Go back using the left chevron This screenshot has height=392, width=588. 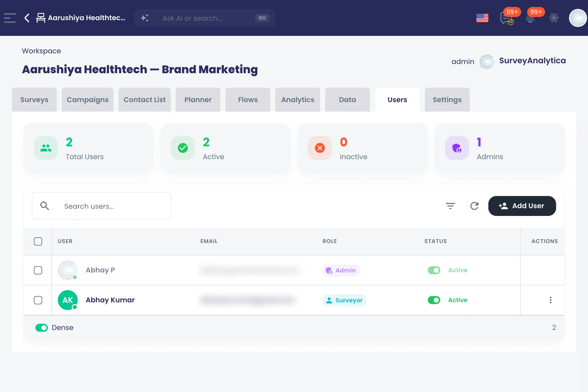(27, 18)
